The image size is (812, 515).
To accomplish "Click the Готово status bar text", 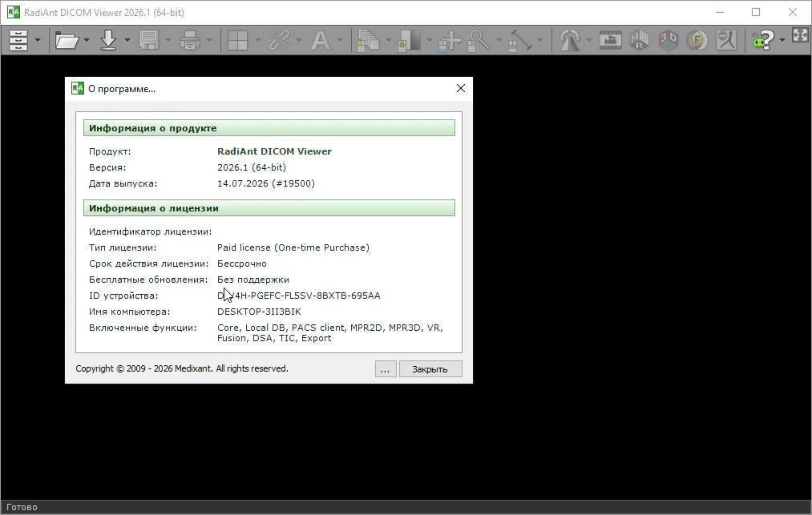I will tap(22, 507).
